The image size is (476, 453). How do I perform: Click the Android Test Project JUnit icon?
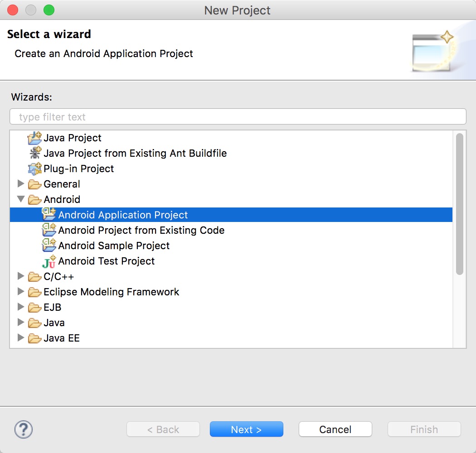click(49, 261)
